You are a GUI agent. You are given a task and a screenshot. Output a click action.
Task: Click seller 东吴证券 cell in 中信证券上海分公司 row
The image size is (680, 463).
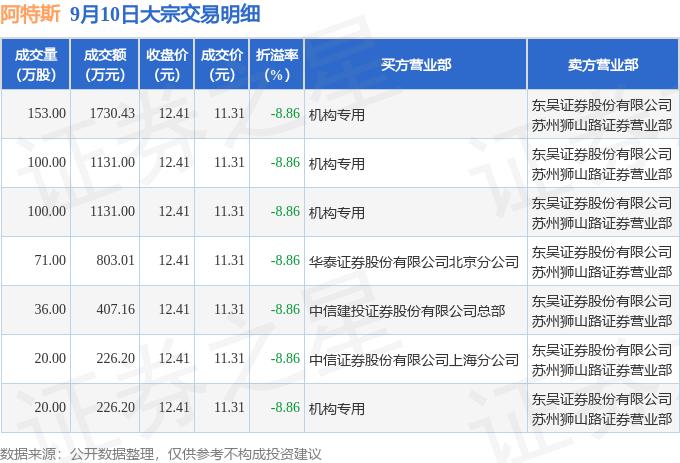[x=602, y=360]
